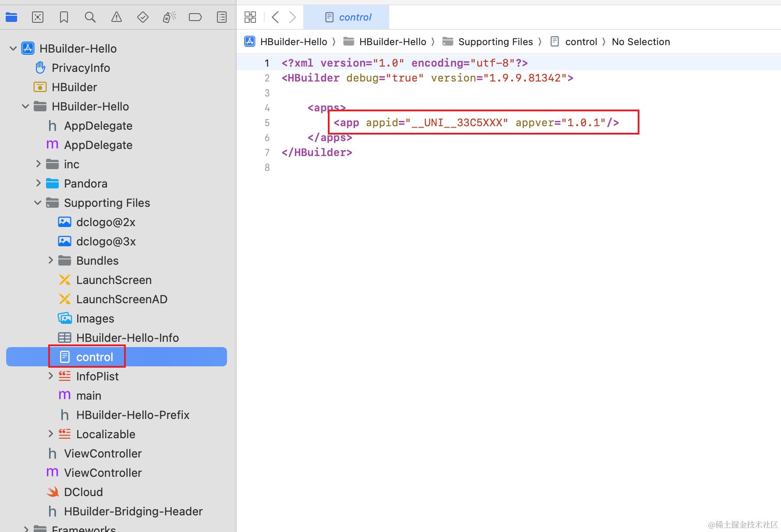
Task: Open the related items grid menu
Action: tap(250, 17)
